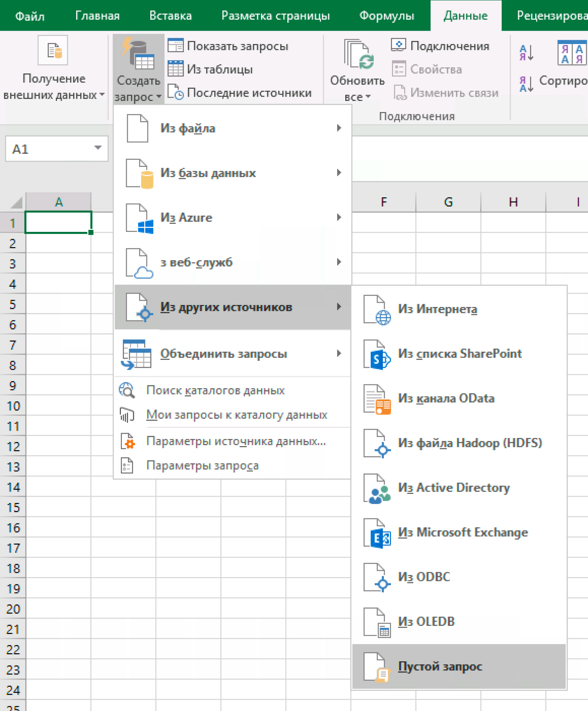Switch to the Рецензирование tab
The height and width of the screenshot is (711, 588).
tap(552, 16)
